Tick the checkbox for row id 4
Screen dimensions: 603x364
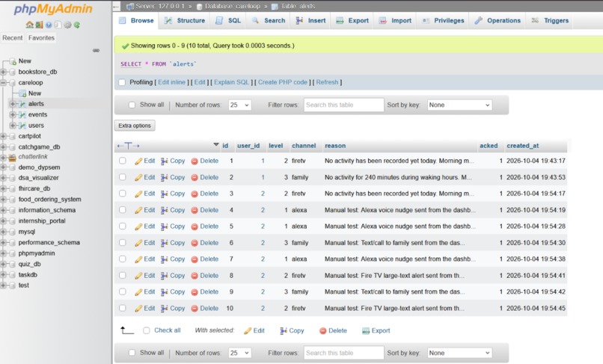pos(122,210)
